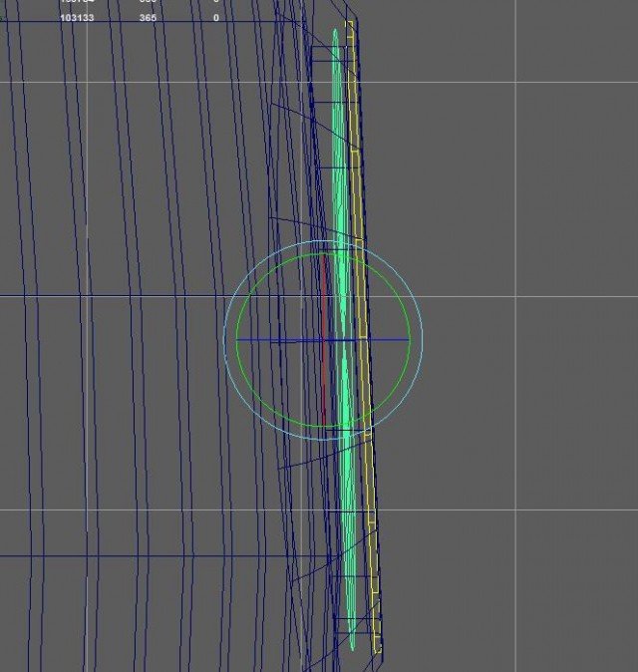Click the HUD value 0 beside 365
The width and height of the screenshot is (638, 672).
click(x=215, y=18)
